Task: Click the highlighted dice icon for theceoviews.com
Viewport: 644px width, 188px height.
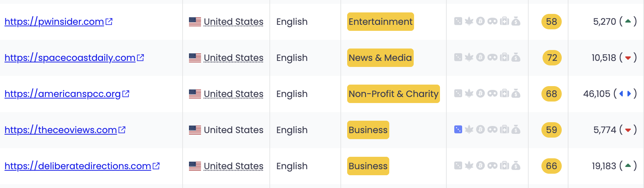Action: click(458, 130)
